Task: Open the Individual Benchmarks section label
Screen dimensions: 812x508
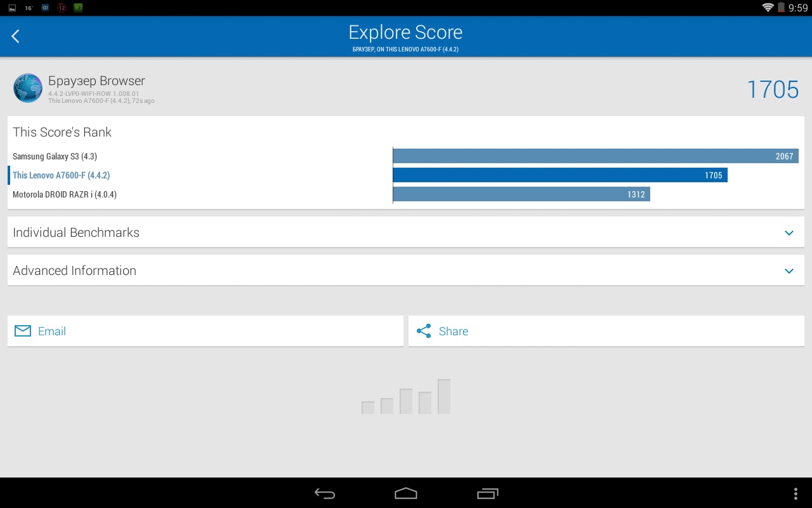Action: (x=76, y=232)
